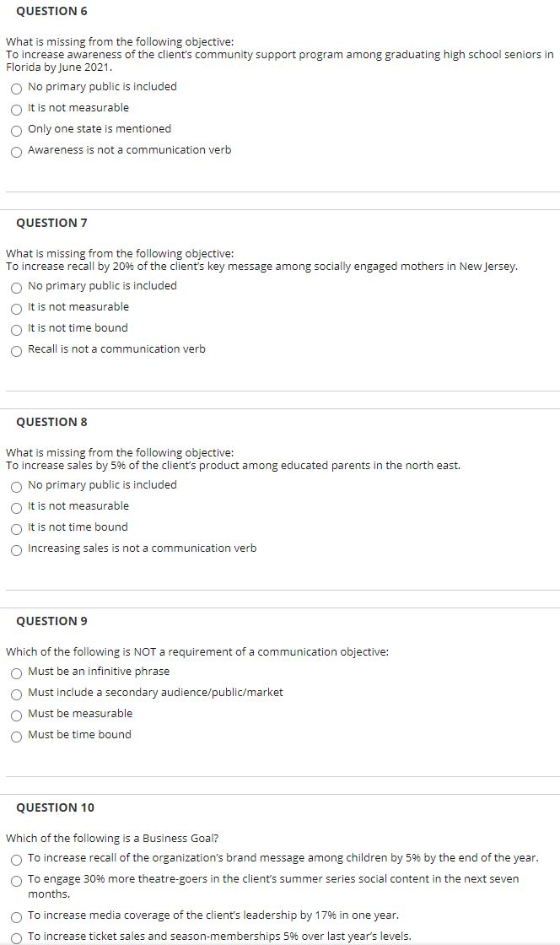Pick 'Must be time bound' answer
560x945 pixels.
(x=17, y=736)
